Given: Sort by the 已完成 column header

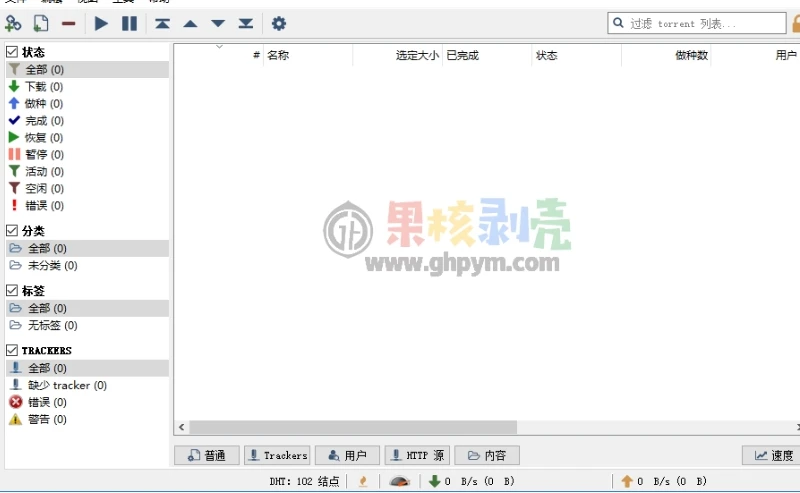Looking at the screenshot, I should pos(487,55).
